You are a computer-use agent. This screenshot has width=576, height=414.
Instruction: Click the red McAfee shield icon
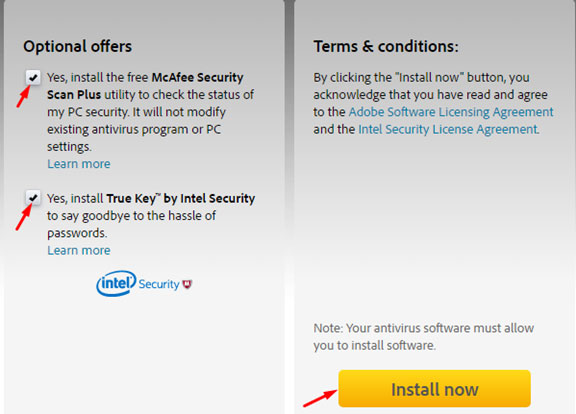(x=187, y=284)
